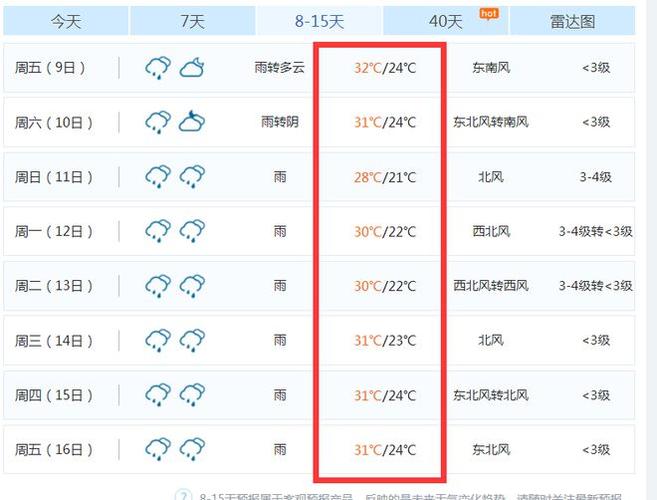Click the first rain icon for 周日（11日）
This screenshot has width=657, height=500.
(158, 176)
